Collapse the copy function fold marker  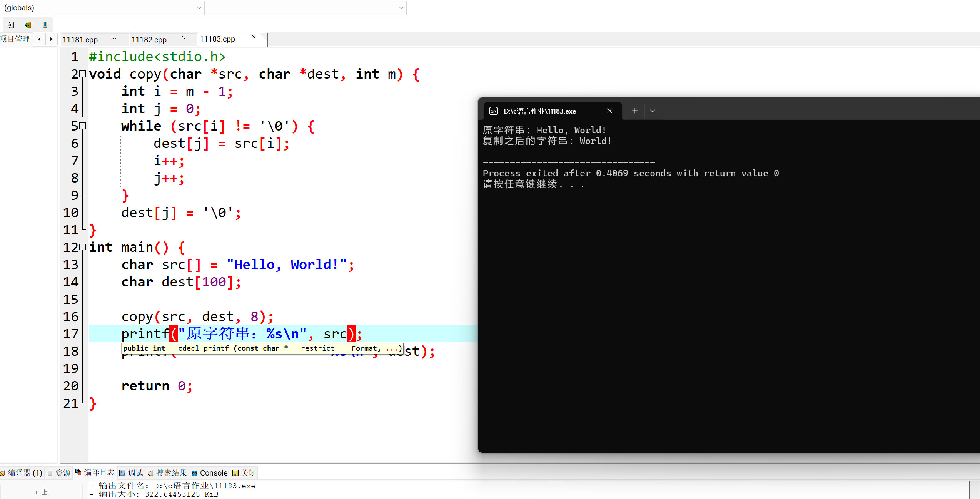[x=82, y=74]
